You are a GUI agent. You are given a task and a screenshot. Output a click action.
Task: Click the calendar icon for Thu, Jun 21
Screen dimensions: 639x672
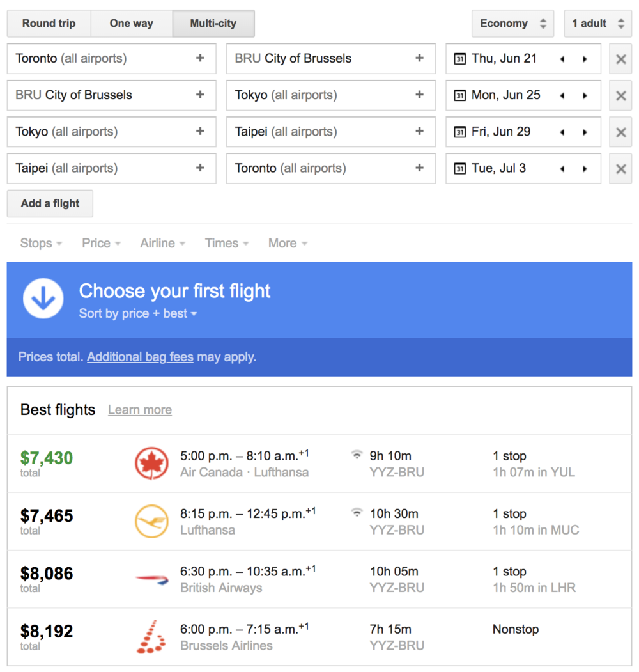tap(459, 59)
